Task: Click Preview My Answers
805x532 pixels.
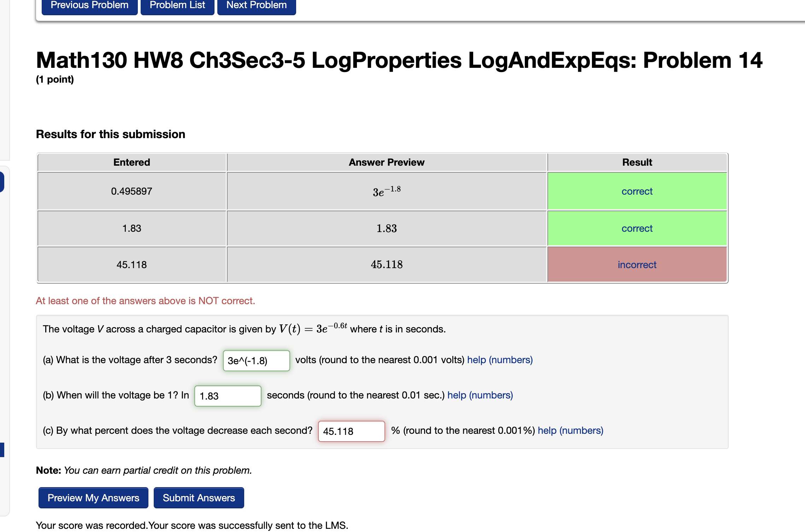Action: [x=93, y=498]
